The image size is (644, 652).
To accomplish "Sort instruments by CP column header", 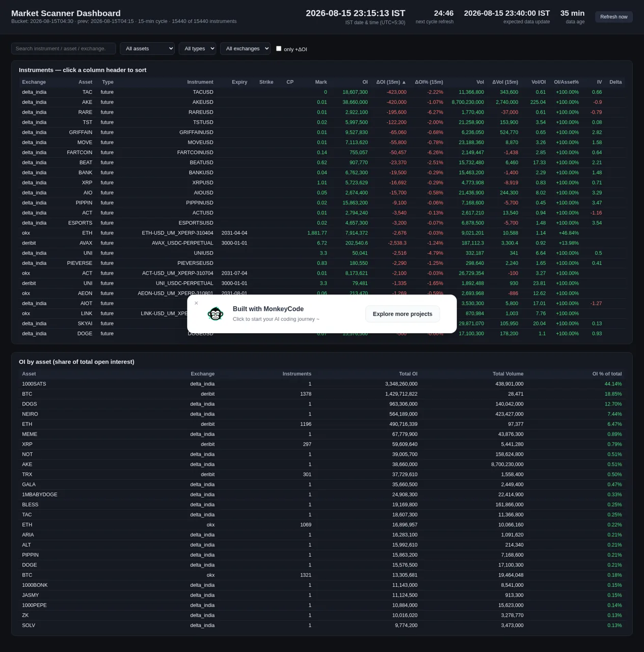I will click(x=290, y=82).
